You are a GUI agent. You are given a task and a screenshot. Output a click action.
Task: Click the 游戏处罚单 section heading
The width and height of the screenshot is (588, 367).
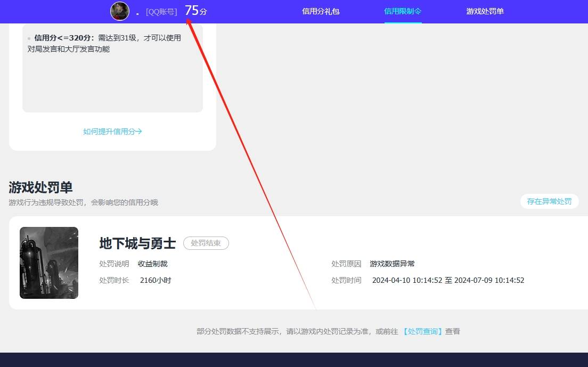point(41,187)
